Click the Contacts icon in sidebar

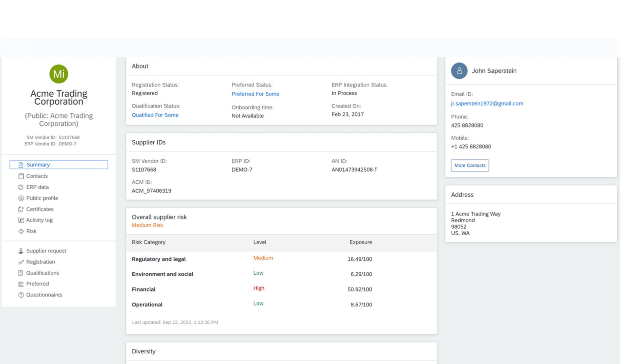pos(21,176)
